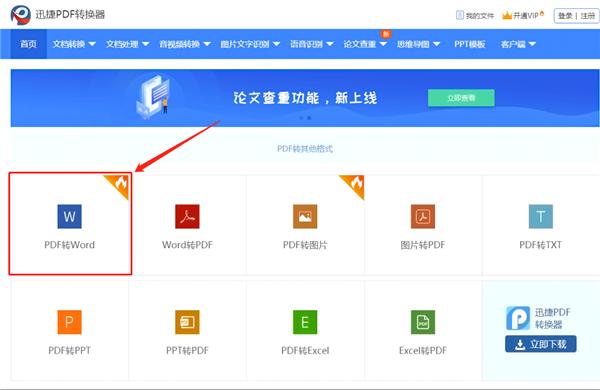Viewport: 600px width, 390px height.
Task: Click the 迅捷PDF转换器 client P icon
Action: click(518, 318)
